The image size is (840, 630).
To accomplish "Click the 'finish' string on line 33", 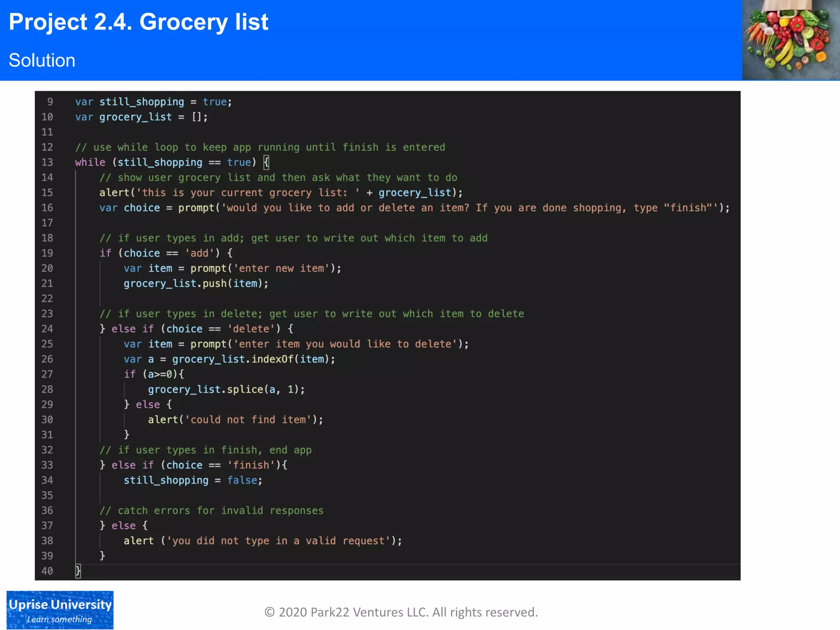I will pyautogui.click(x=251, y=465).
